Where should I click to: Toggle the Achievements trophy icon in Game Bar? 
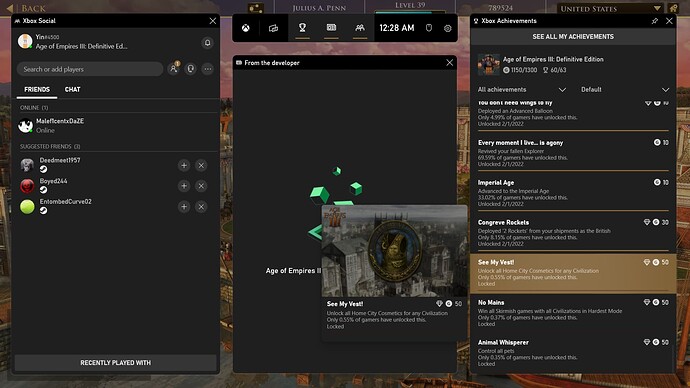click(302, 28)
